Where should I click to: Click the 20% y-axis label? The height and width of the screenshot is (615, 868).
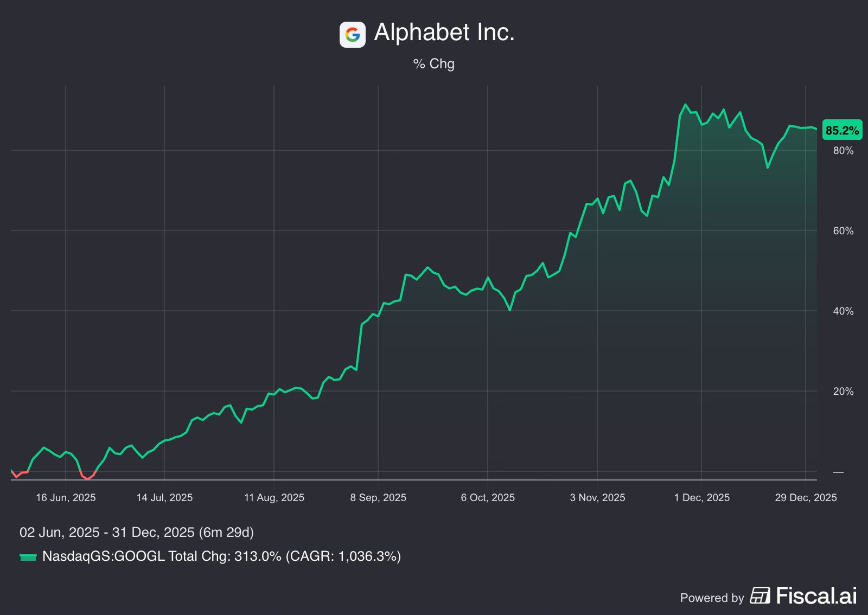click(x=843, y=392)
